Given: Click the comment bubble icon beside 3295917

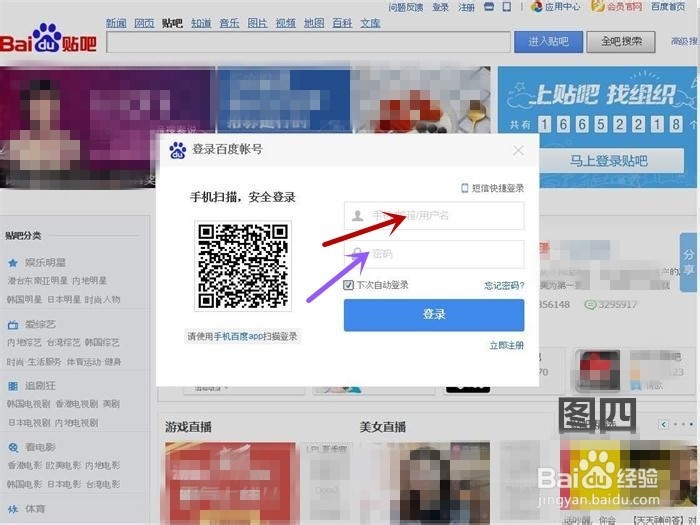Looking at the screenshot, I should [590, 305].
